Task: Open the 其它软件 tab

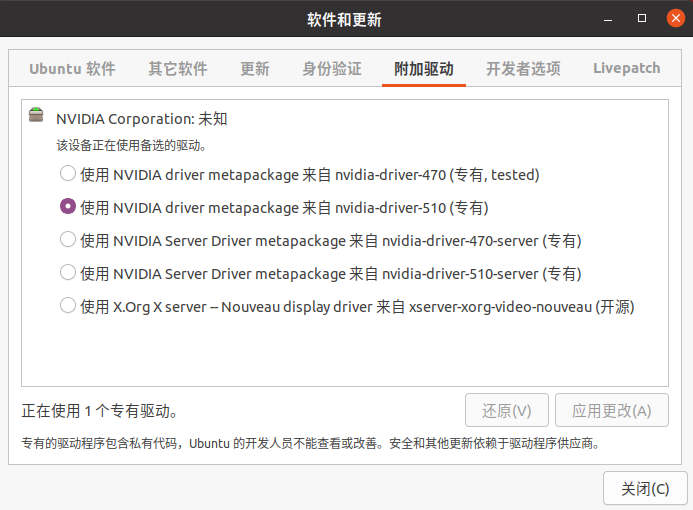Action: click(x=178, y=69)
